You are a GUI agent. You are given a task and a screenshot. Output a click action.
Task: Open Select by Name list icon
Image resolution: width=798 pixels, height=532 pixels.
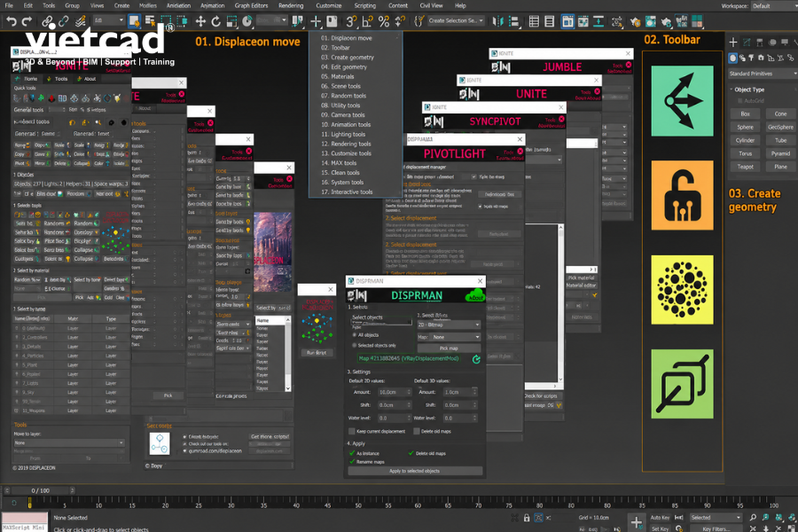pos(150,21)
